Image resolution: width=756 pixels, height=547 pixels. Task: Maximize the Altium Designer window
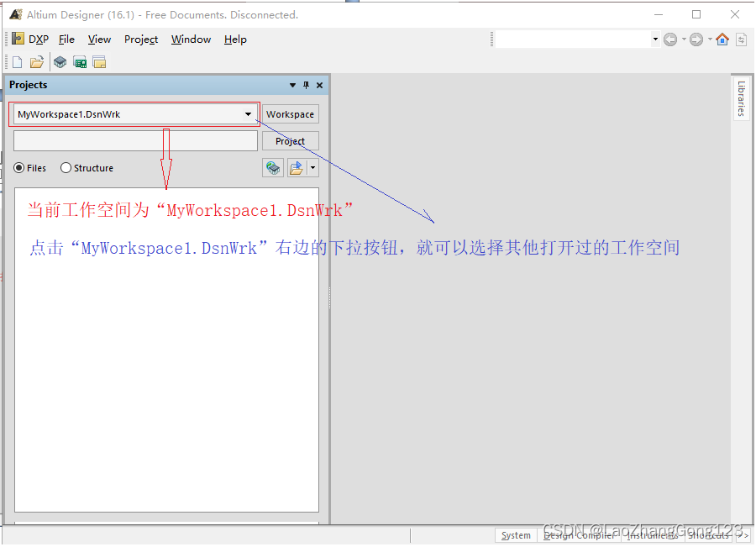[696, 14]
